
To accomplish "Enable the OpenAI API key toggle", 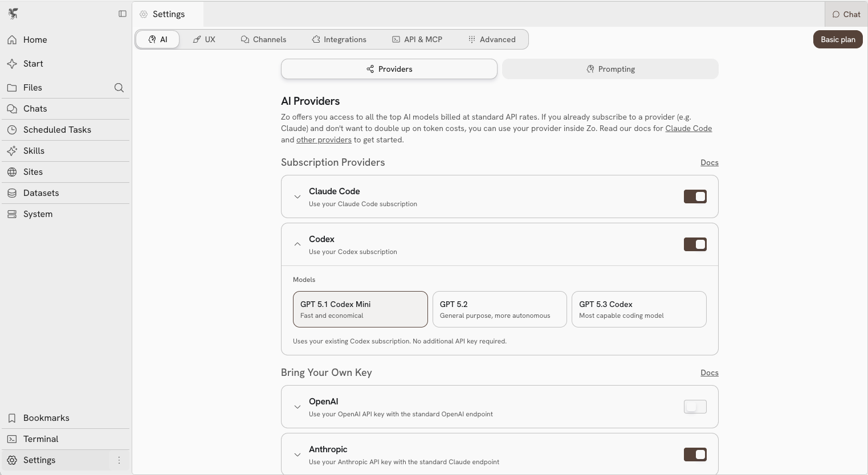I will [695, 407].
